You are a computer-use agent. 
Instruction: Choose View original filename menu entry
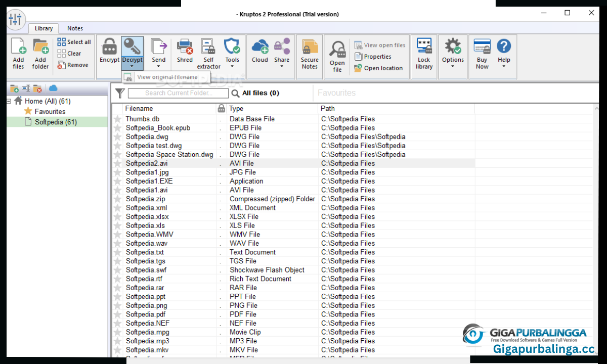(x=167, y=77)
